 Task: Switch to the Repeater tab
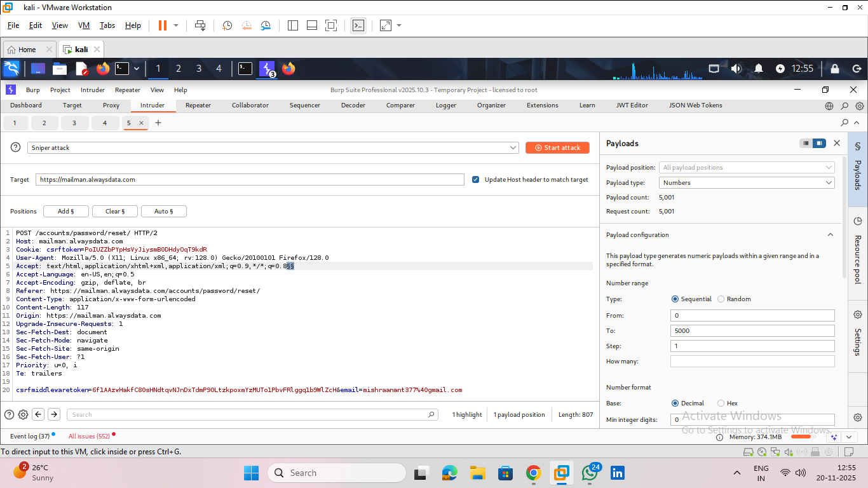click(198, 105)
